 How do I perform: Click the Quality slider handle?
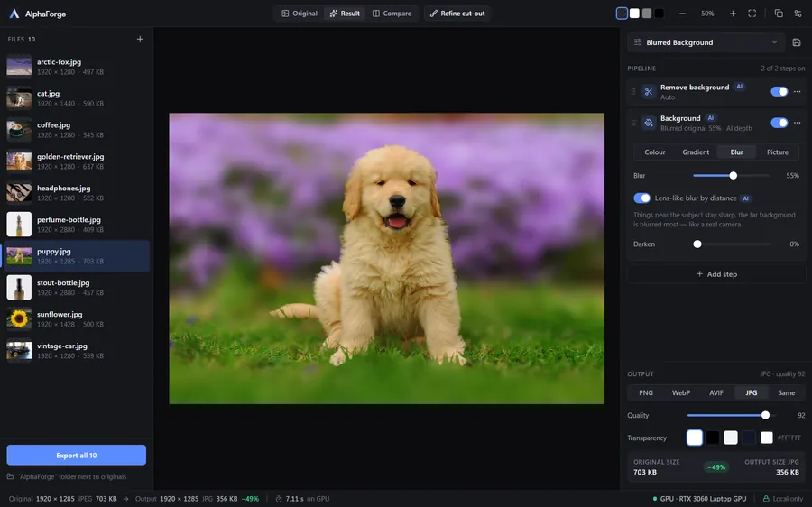[765, 415]
